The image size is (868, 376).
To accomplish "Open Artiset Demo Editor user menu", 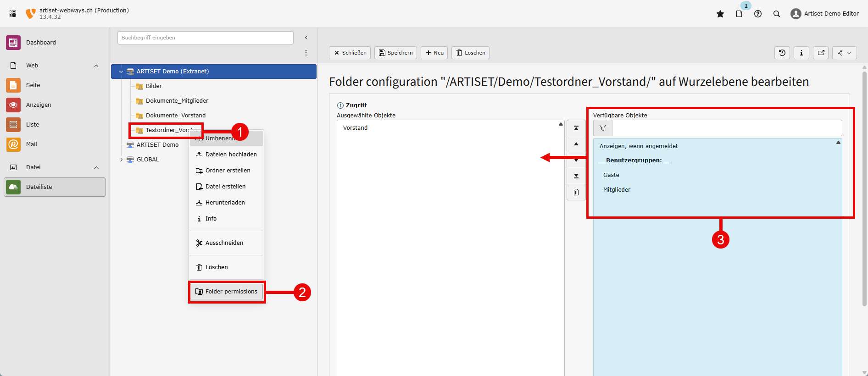I will point(824,14).
